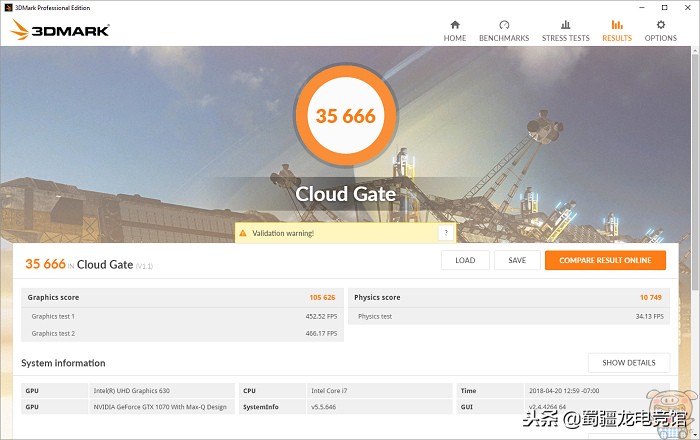Click the scrollbar down arrow
This screenshot has height=440, width=700.
(x=695, y=435)
